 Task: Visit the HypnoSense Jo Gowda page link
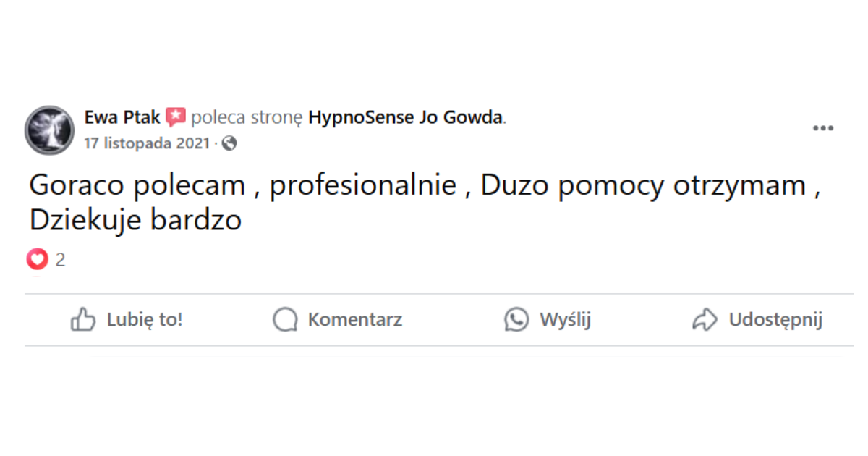405,117
